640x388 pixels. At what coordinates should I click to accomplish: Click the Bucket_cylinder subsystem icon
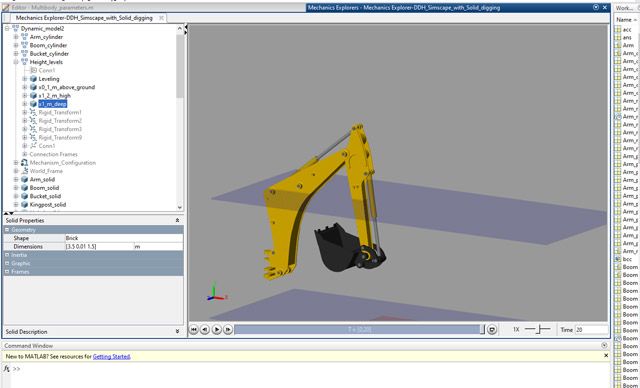tap(24, 53)
